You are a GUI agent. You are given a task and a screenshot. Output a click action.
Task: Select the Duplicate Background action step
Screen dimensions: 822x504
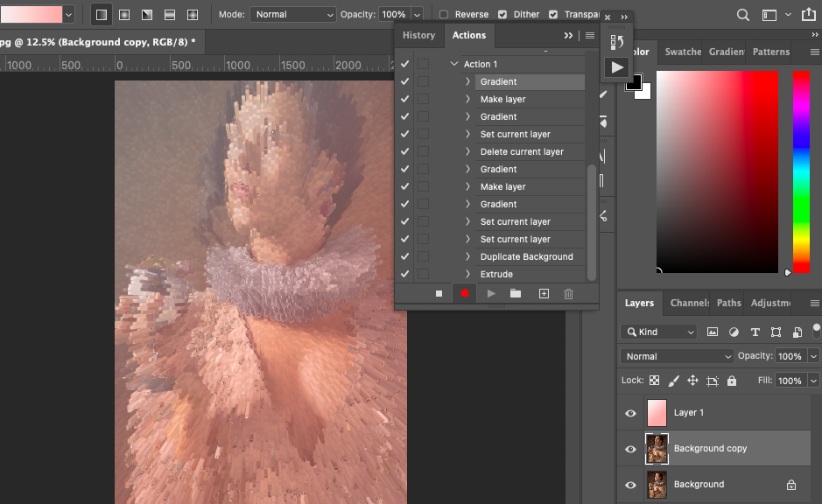(526, 257)
